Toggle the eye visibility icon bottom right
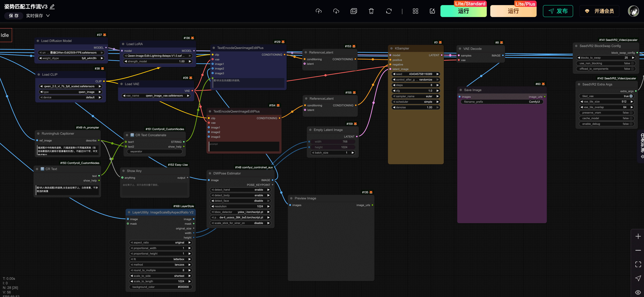Viewport: 644px width, 297px height. pyautogui.click(x=638, y=292)
